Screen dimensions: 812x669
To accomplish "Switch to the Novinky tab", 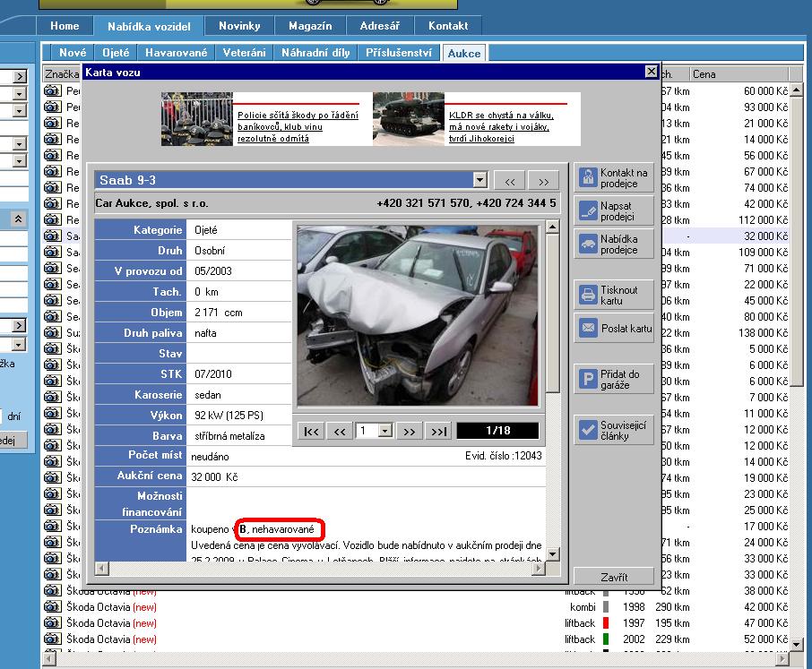I will tap(239, 26).
